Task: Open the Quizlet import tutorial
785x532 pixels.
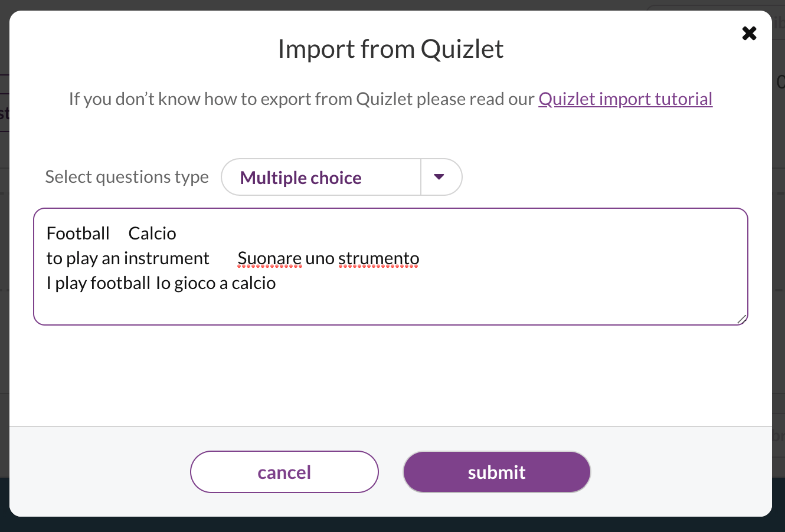Action: 625,99
